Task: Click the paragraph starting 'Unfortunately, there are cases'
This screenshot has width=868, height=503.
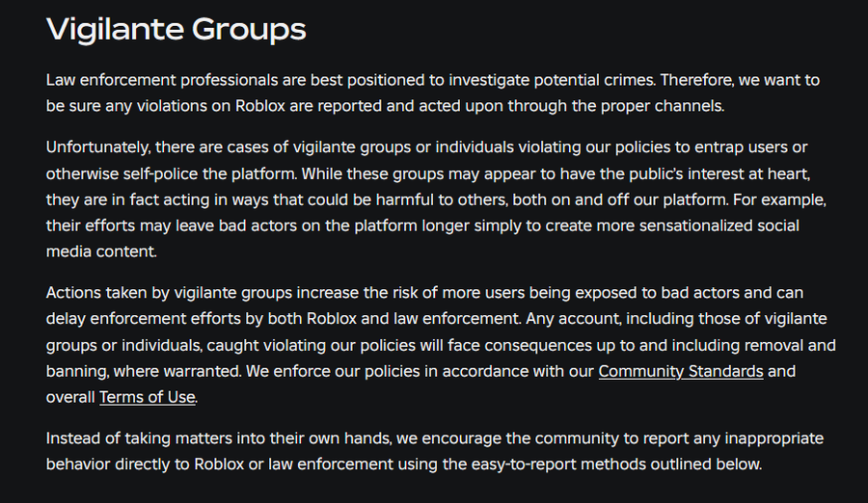Action: point(436,199)
